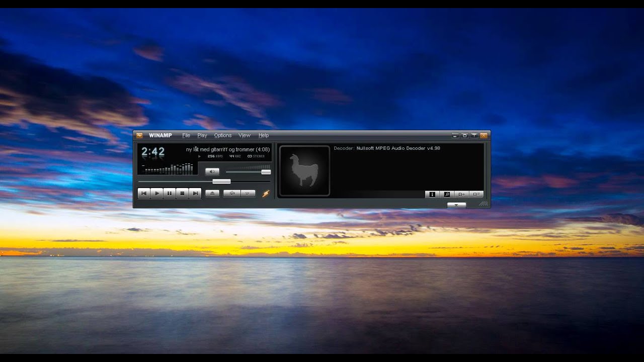Click the song title 'ny låt med gitarriff og trommer'
644x362 pixels.
(x=220, y=149)
